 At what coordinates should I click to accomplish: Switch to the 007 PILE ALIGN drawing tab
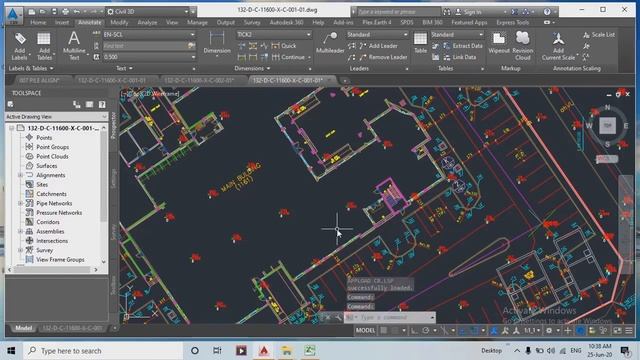click(x=39, y=80)
